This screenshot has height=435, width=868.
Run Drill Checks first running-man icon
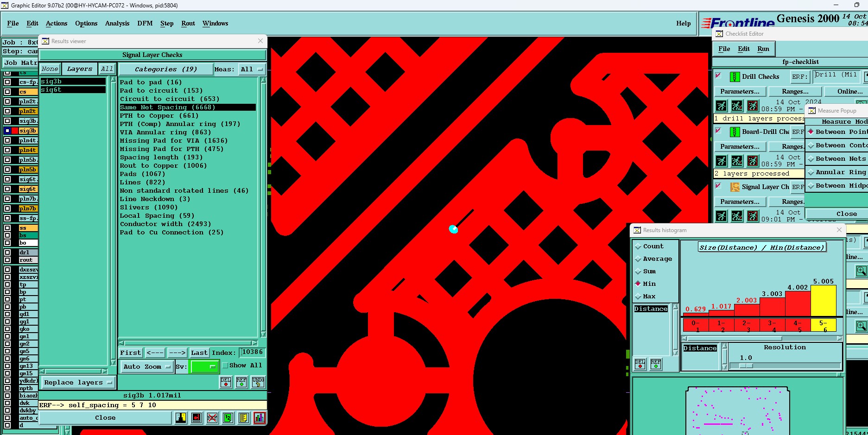click(721, 106)
